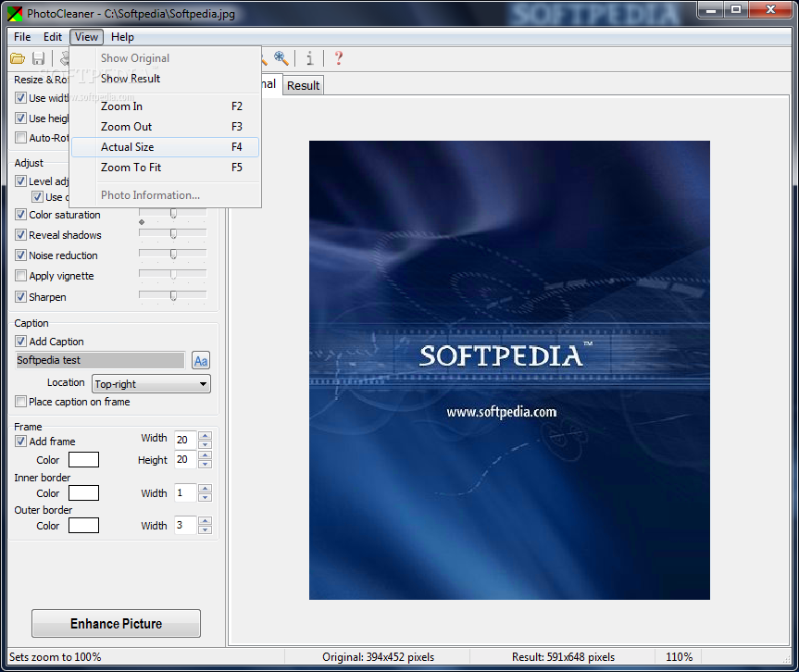Click the zoom-to-fit magnifier toolbar icon

281,58
